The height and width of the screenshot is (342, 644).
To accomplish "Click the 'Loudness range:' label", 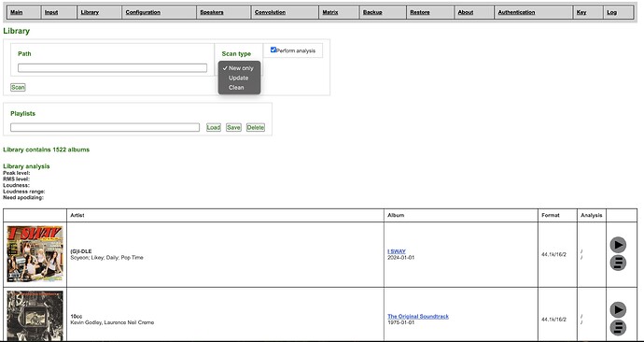I will pyautogui.click(x=24, y=192).
